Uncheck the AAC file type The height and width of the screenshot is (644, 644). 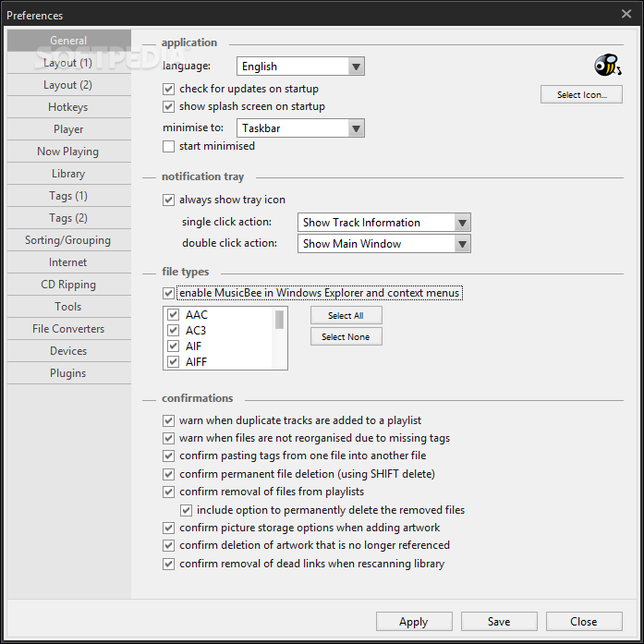[x=174, y=315]
